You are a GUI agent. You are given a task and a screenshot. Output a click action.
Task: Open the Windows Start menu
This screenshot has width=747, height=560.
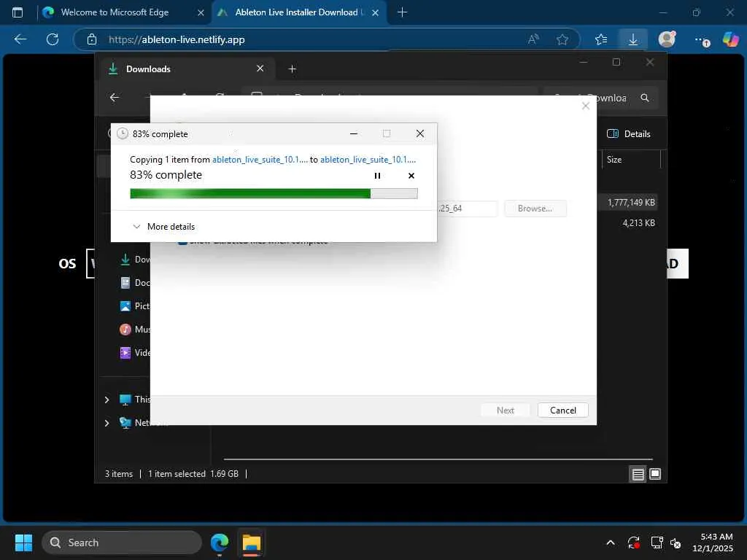tap(23, 542)
